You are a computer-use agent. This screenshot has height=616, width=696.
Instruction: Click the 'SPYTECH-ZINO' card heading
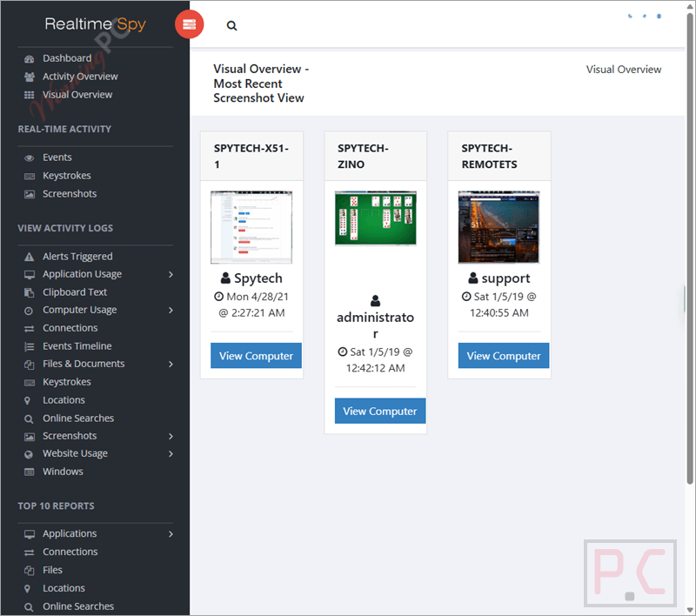point(363,157)
